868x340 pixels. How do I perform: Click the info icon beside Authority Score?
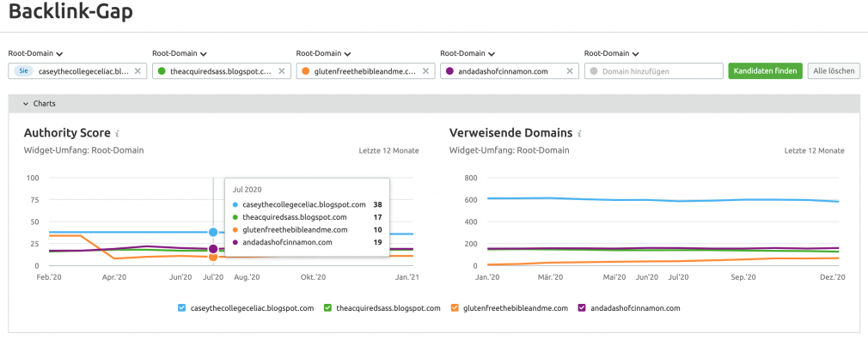click(118, 133)
